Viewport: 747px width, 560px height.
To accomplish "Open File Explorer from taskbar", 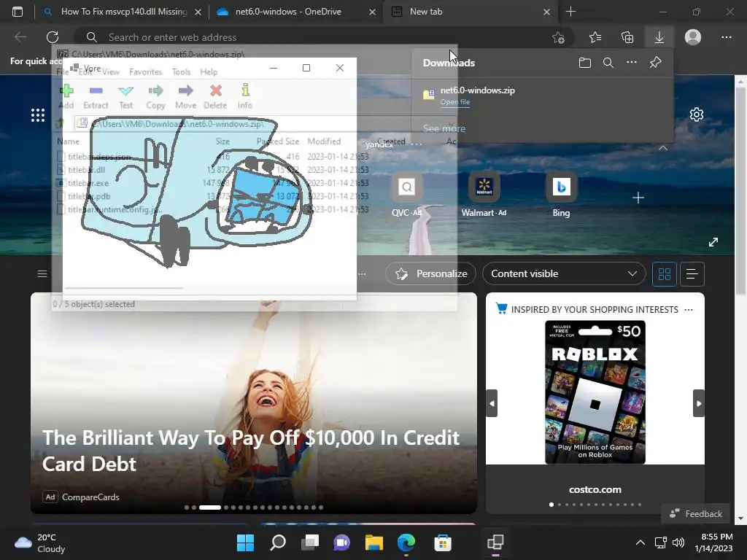I will tap(374, 542).
